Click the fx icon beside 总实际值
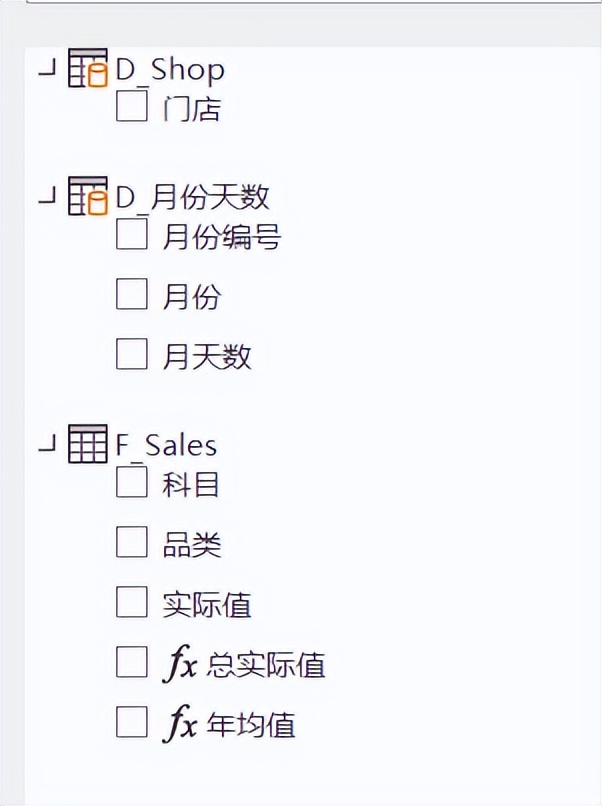 pyautogui.click(x=179, y=664)
